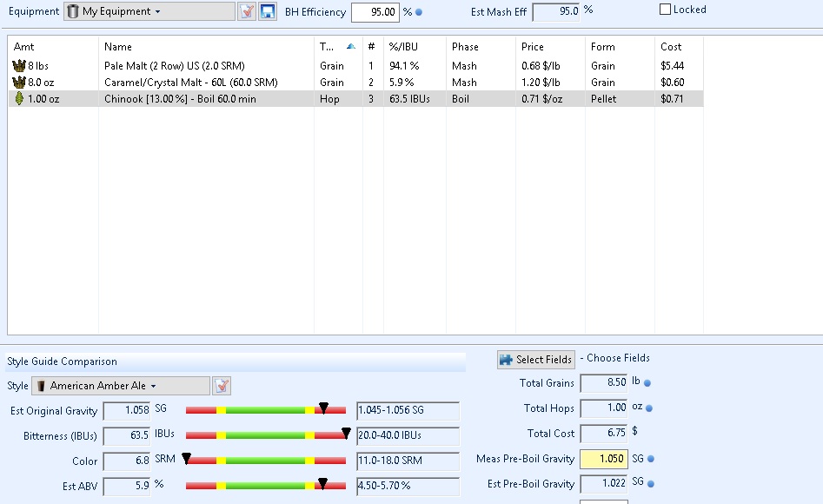Click the hop cone icon on the Chinook row
The image size is (823, 504).
pyautogui.click(x=19, y=99)
